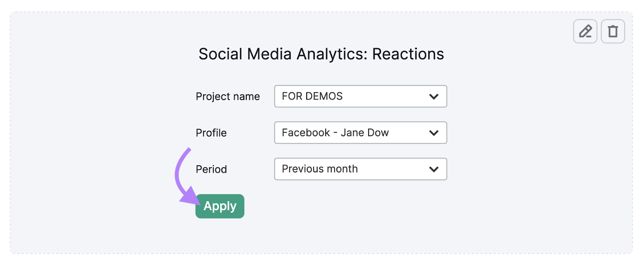Click the Profile label
The image size is (644, 266).
coord(211,133)
